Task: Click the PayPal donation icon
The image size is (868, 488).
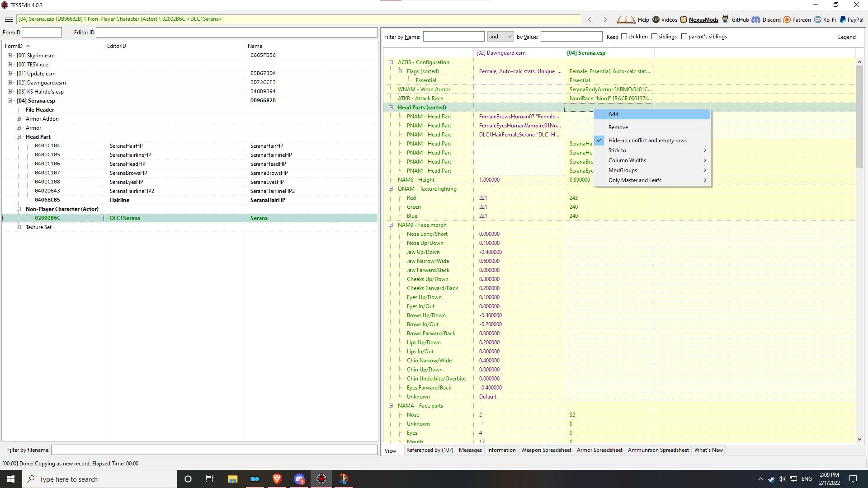Action: (843, 19)
